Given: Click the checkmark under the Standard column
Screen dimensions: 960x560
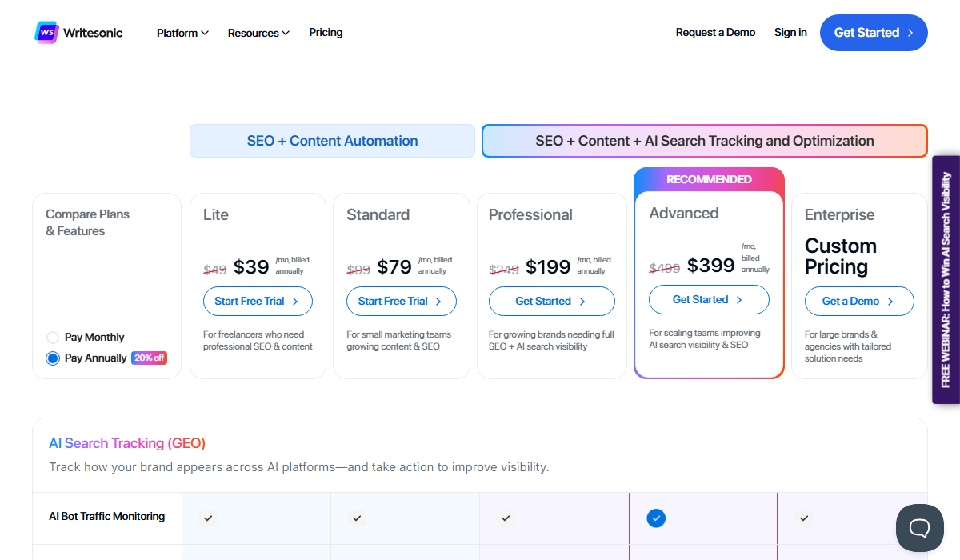Looking at the screenshot, I should click(357, 518).
